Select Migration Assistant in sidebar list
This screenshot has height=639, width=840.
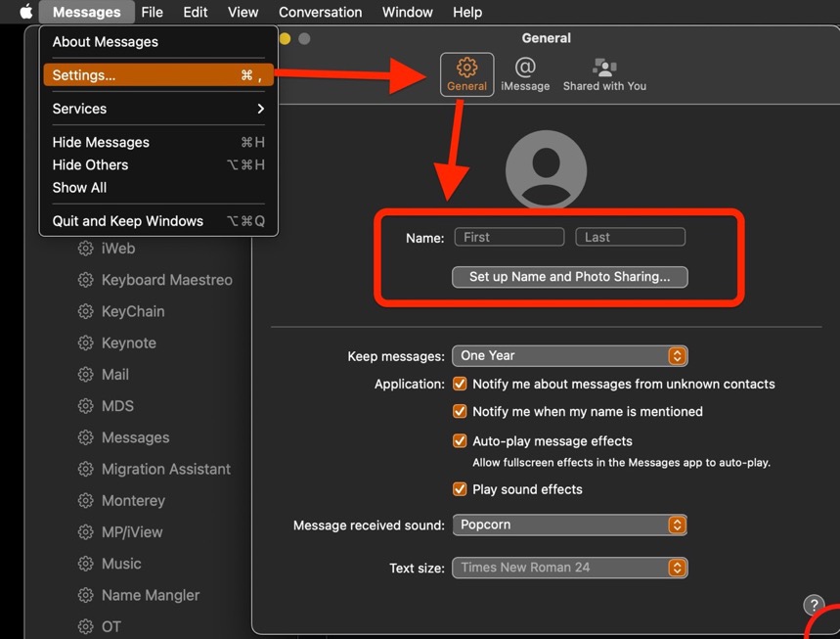(166, 469)
